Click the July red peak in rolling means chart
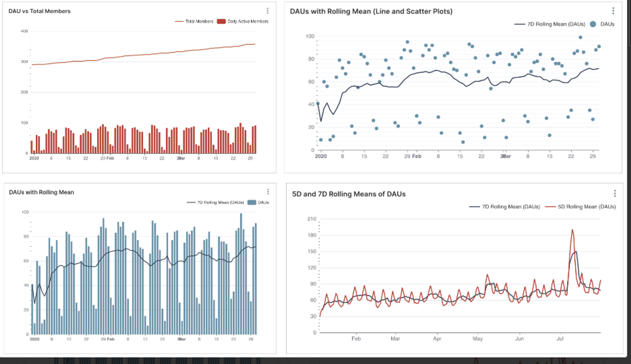Viewport: 631px width, 364px height. point(572,231)
